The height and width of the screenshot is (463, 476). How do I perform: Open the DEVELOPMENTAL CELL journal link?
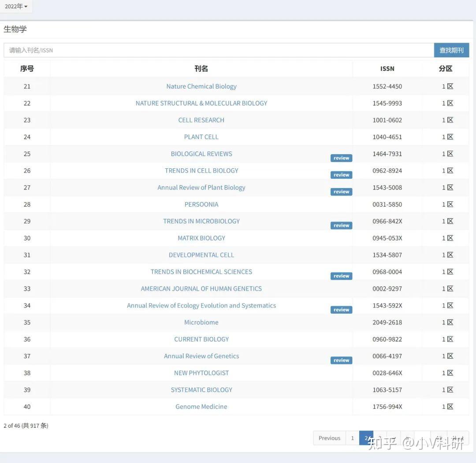[x=201, y=255]
